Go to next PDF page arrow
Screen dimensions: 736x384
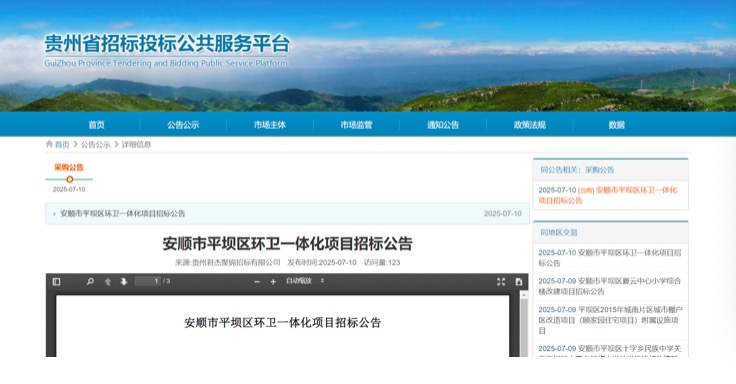coord(123,282)
